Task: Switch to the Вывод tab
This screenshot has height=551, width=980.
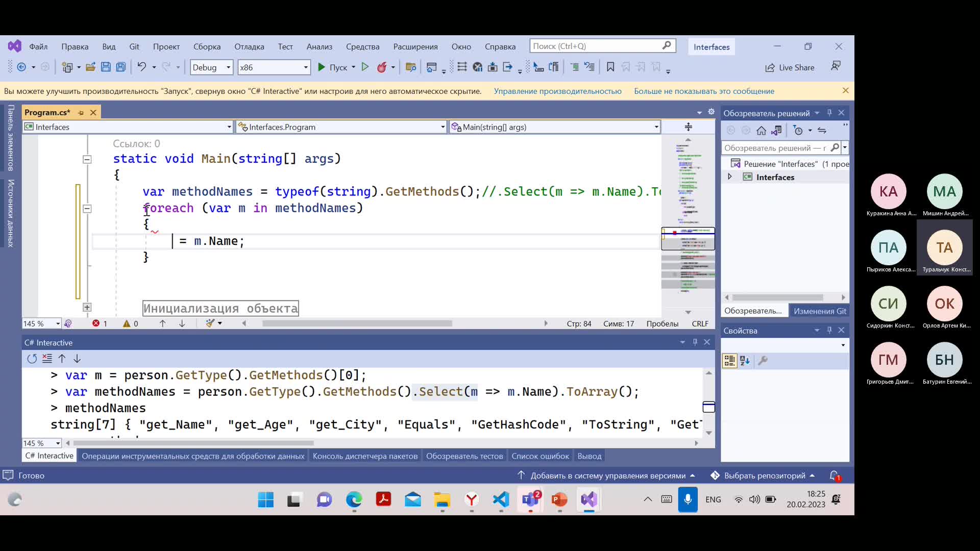Action: pos(590,456)
